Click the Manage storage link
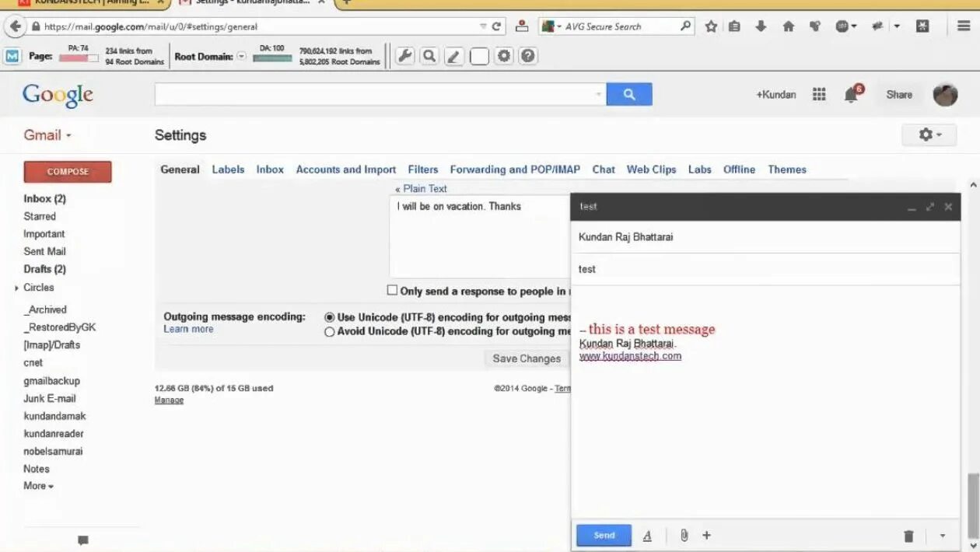The image size is (980, 552). (x=169, y=400)
